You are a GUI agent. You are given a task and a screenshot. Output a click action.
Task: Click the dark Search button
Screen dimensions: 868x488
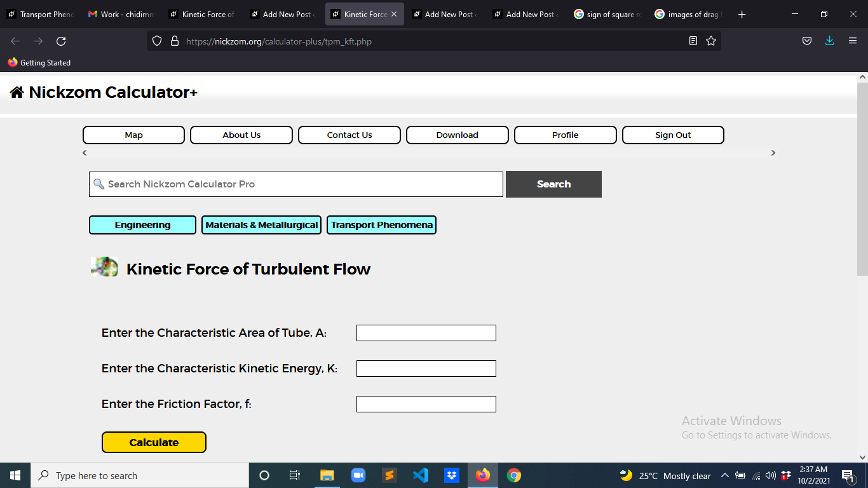(553, 184)
